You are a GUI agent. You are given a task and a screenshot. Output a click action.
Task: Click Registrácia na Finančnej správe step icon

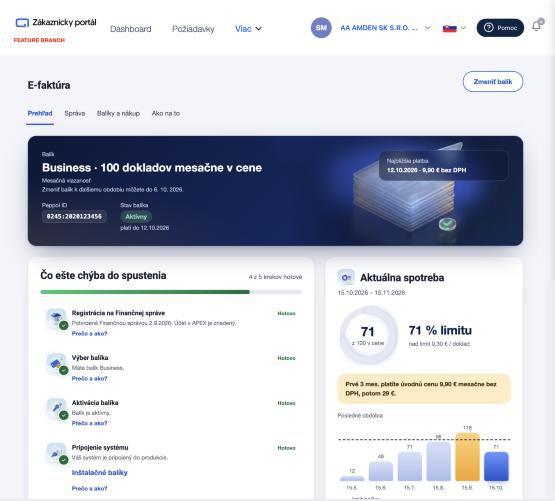click(57, 318)
